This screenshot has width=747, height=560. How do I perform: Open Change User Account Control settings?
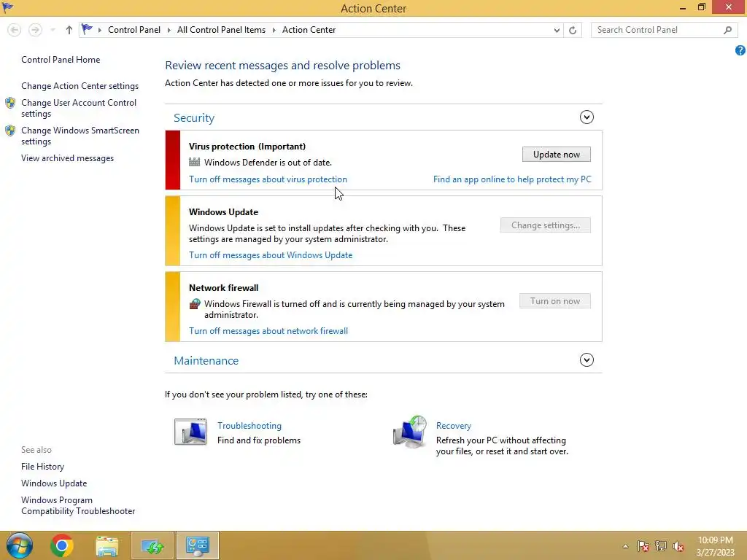point(79,108)
